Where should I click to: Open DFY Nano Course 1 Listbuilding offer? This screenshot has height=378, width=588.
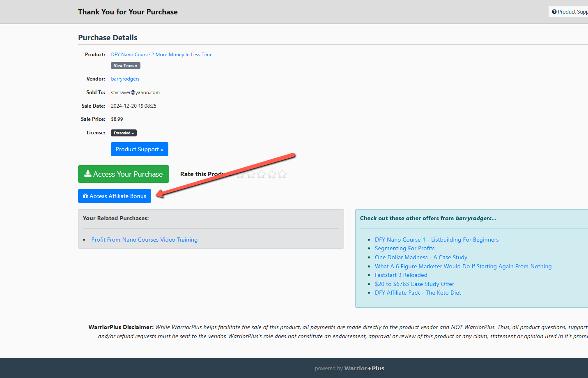tap(436, 240)
